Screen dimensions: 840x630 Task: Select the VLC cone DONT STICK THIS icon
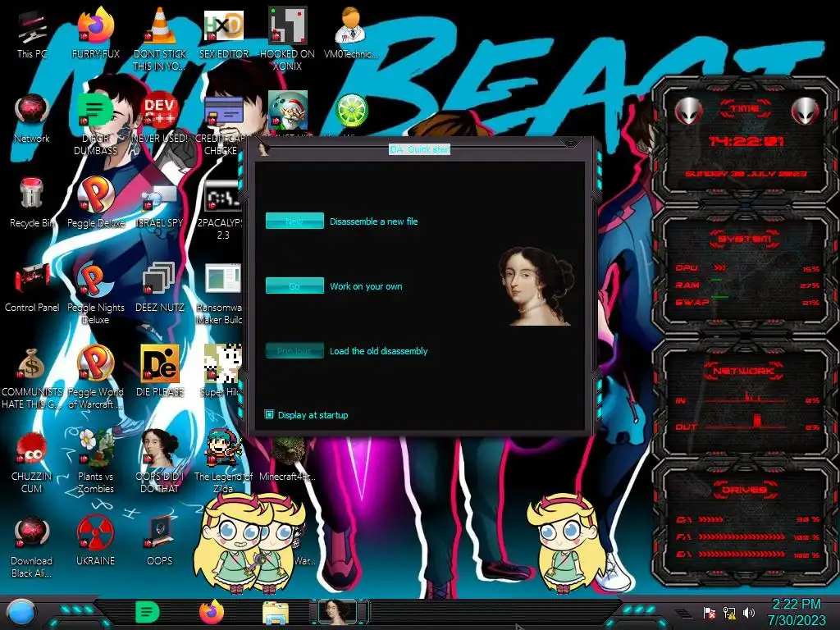click(160, 39)
